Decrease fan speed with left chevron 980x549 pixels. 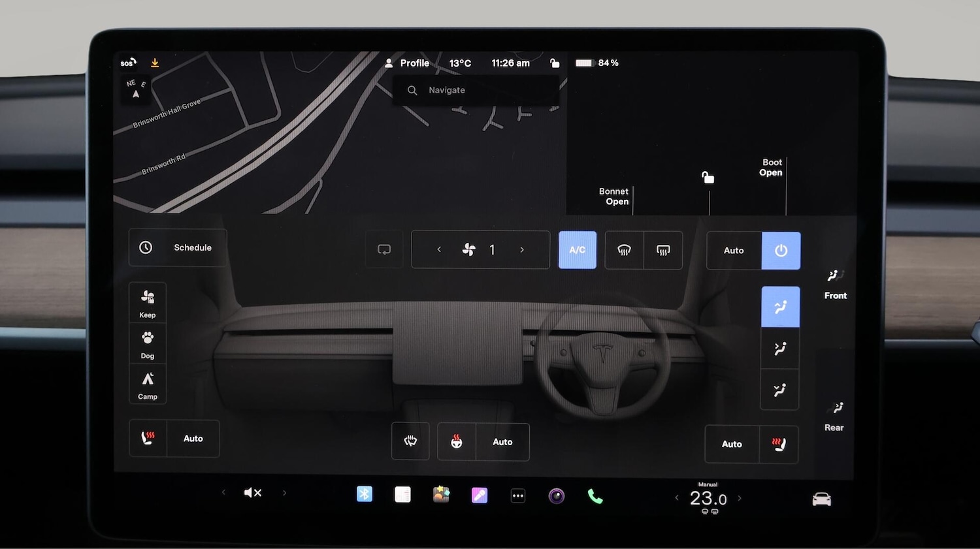coord(439,249)
